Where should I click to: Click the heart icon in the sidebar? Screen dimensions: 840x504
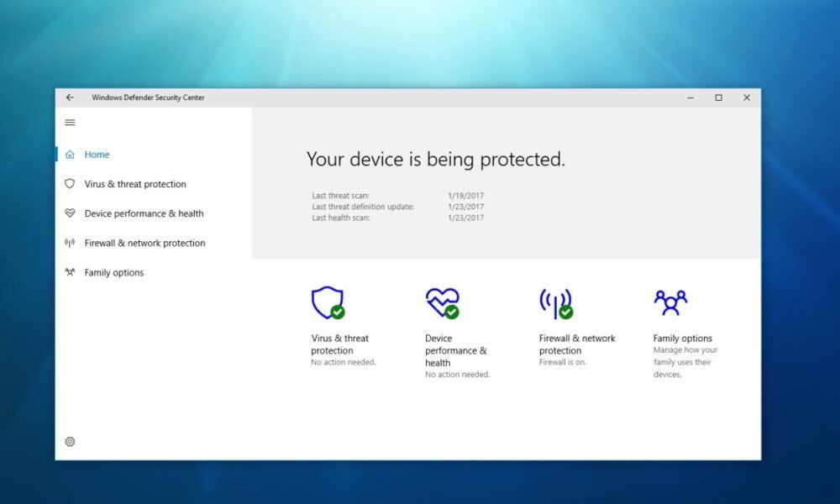click(70, 213)
